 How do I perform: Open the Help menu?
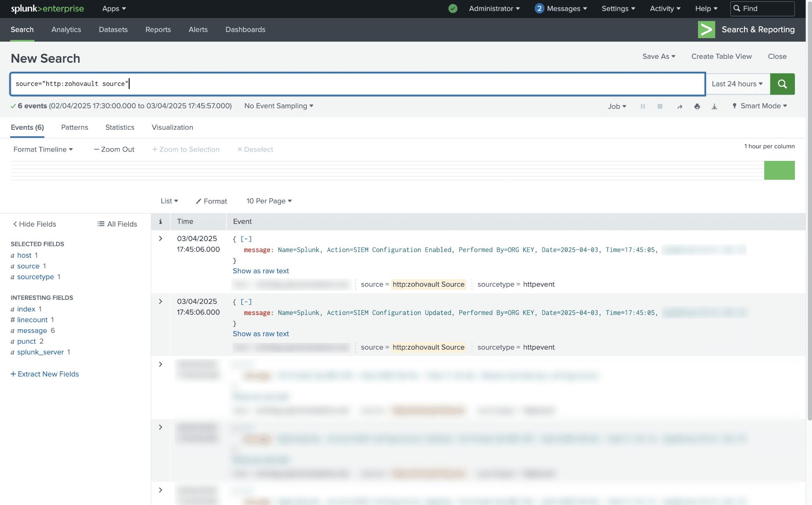(x=706, y=8)
